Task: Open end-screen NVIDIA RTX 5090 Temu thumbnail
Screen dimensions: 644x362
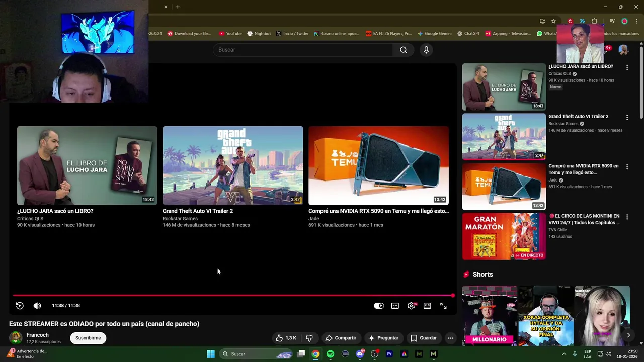Action: click(x=378, y=165)
